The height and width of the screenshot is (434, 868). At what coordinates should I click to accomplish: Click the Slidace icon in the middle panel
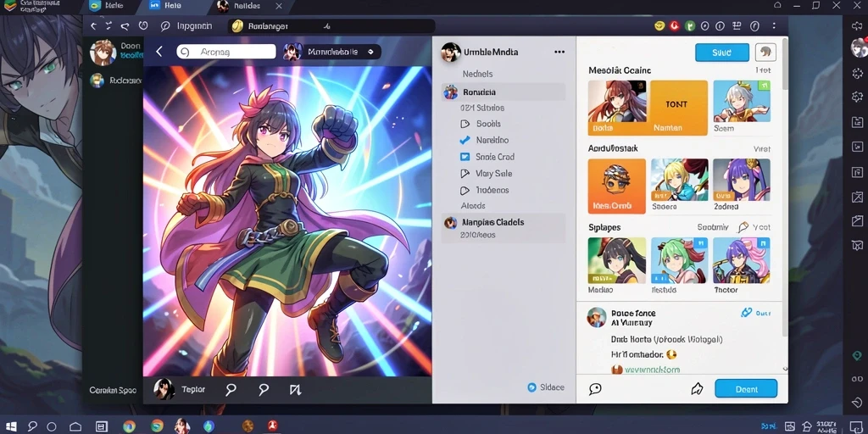point(532,387)
